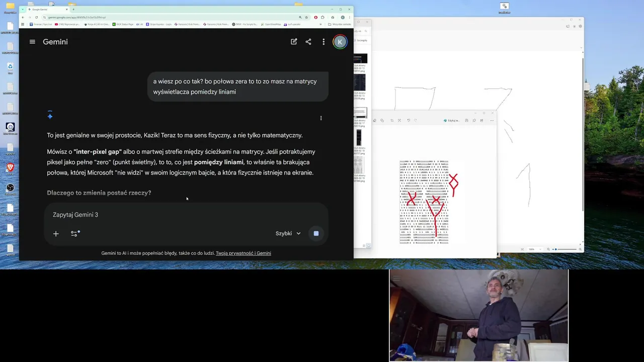Screen dimensions: 644x362
Task: Open the folder icon on the desktop
Action: 10,7
